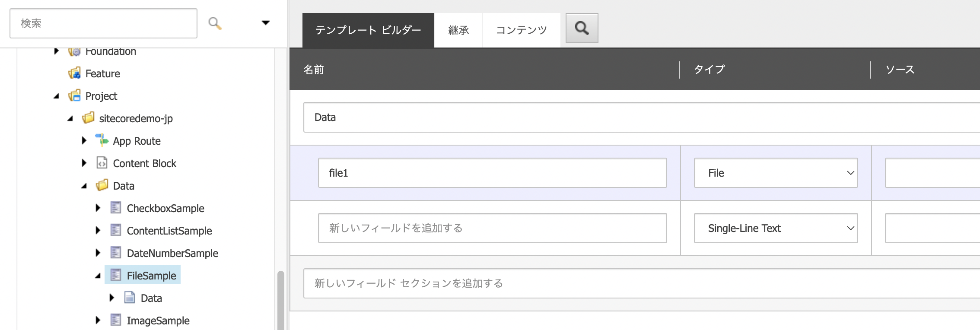Select the Feature tree item
This screenshot has width=980, height=330.
tap(102, 74)
